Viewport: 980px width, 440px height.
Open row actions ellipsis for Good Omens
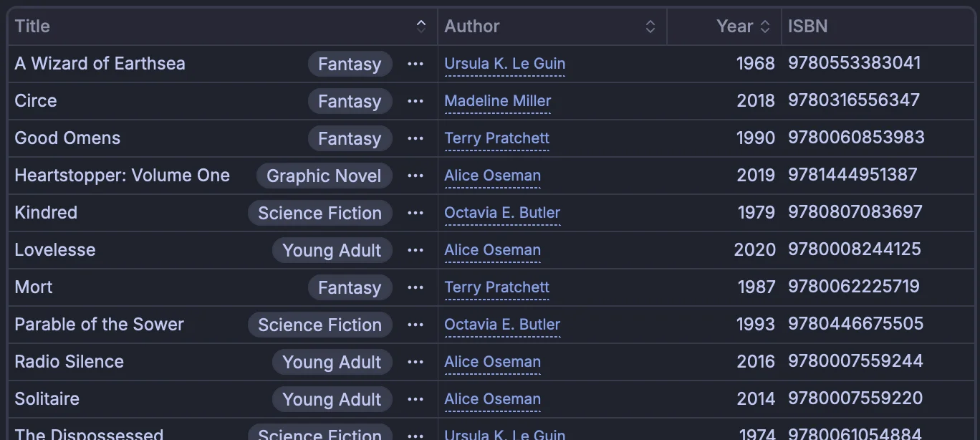click(415, 138)
